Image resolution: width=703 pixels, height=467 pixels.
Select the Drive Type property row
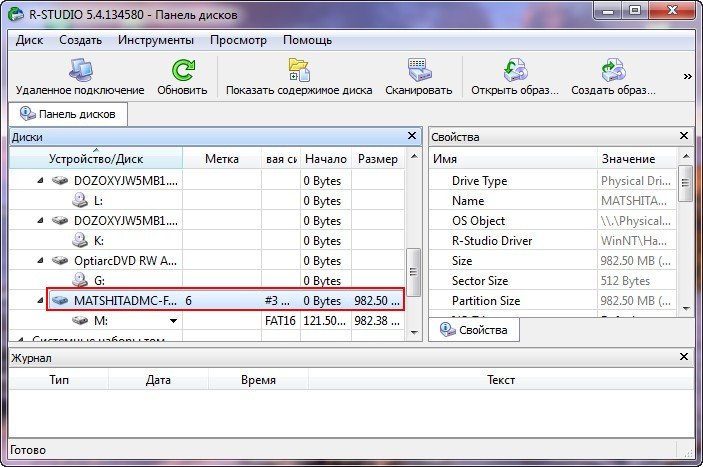(x=553, y=181)
